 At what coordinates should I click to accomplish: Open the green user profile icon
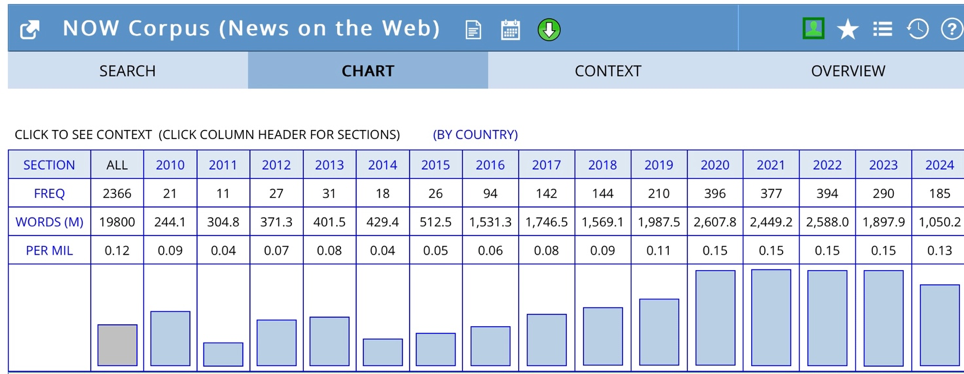(813, 29)
